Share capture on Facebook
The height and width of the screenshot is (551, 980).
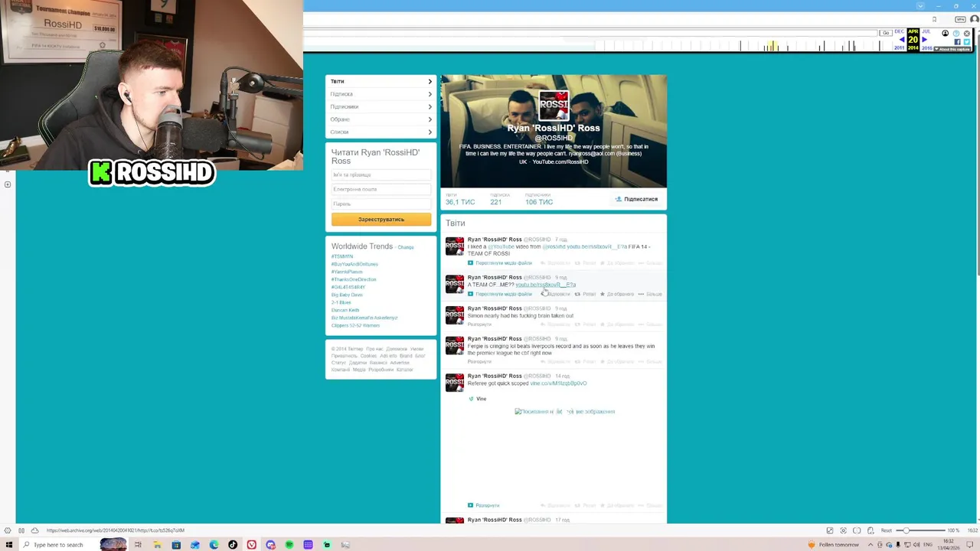click(x=958, y=42)
